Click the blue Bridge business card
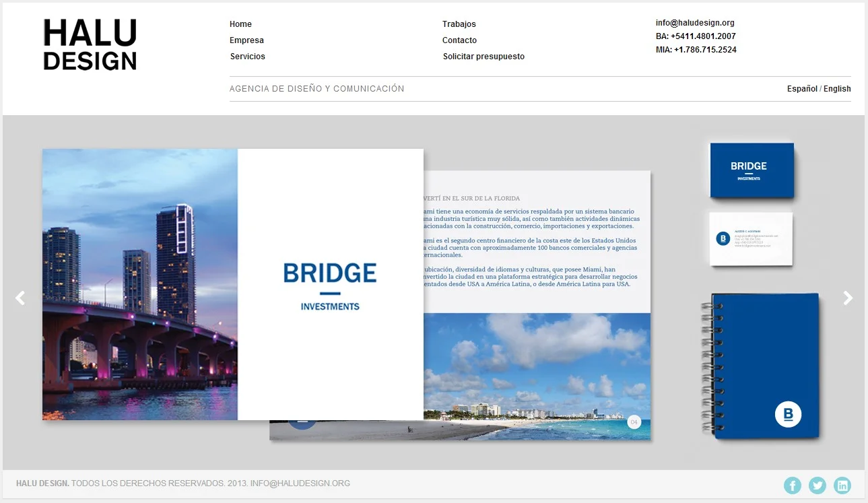This screenshot has width=868, height=503. click(x=752, y=171)
